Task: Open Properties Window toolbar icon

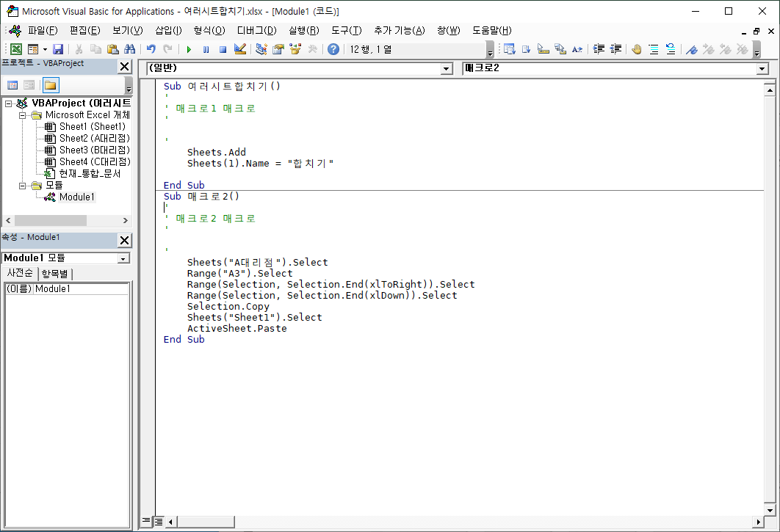Action: coord(278,49)
